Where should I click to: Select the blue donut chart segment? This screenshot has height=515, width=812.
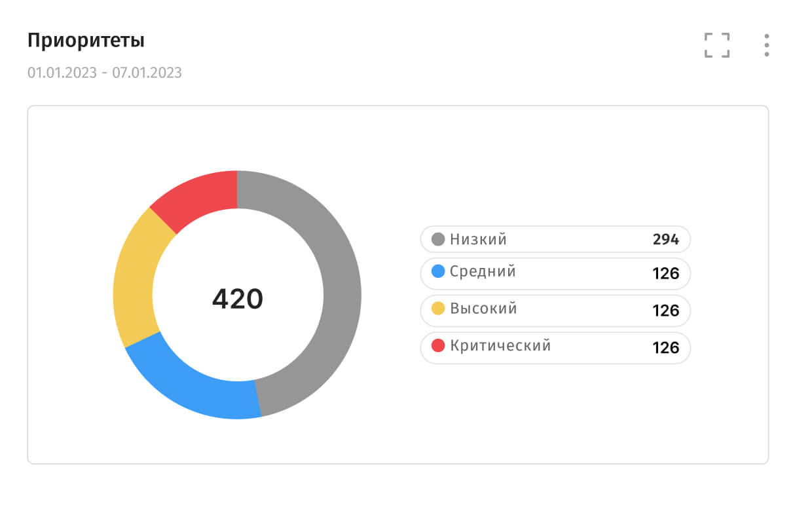click(196, 385)
